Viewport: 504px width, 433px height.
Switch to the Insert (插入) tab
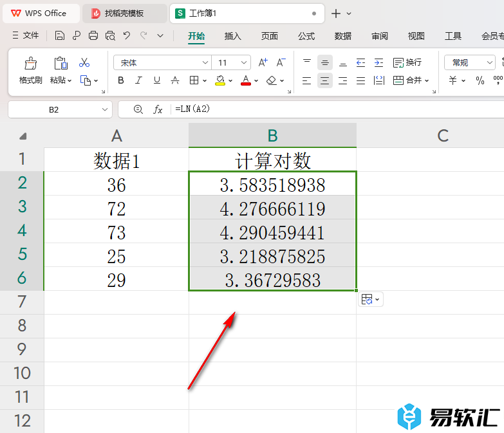pos(233,36)
